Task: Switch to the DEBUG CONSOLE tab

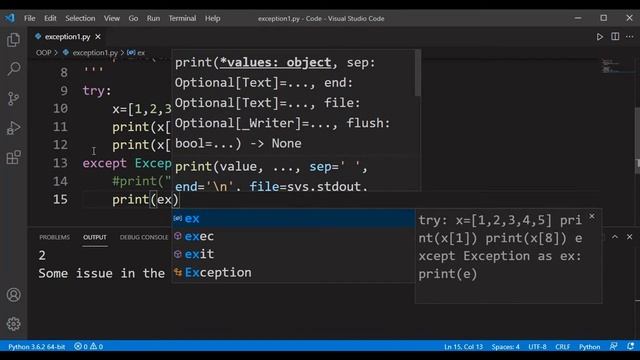Action: (x=144, y=237)
